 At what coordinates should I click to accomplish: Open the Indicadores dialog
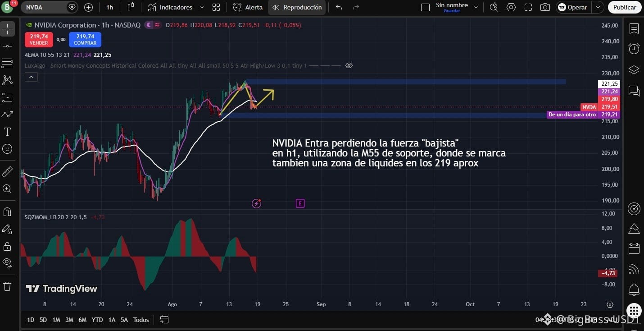pos(171,7)
